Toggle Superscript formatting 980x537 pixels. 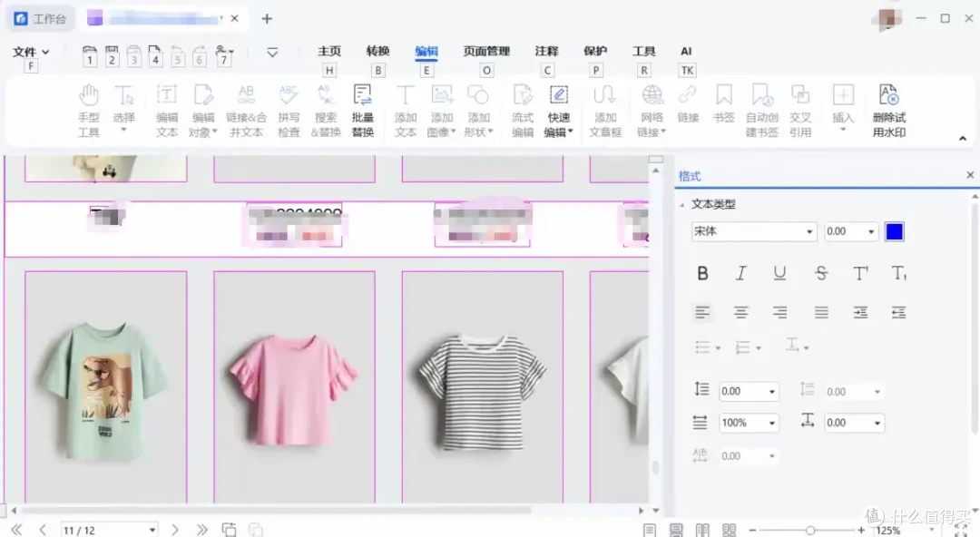coord(860,273)
